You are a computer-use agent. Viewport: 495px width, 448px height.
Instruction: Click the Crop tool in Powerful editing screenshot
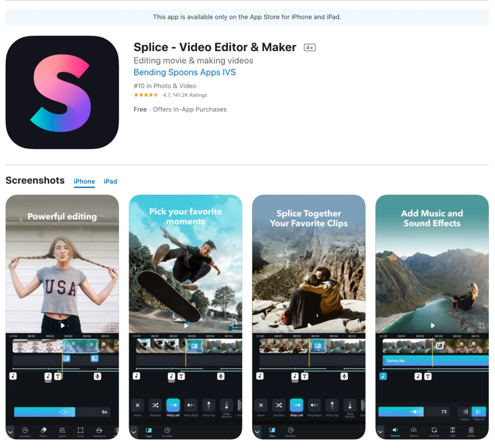[x=81, y=432]
